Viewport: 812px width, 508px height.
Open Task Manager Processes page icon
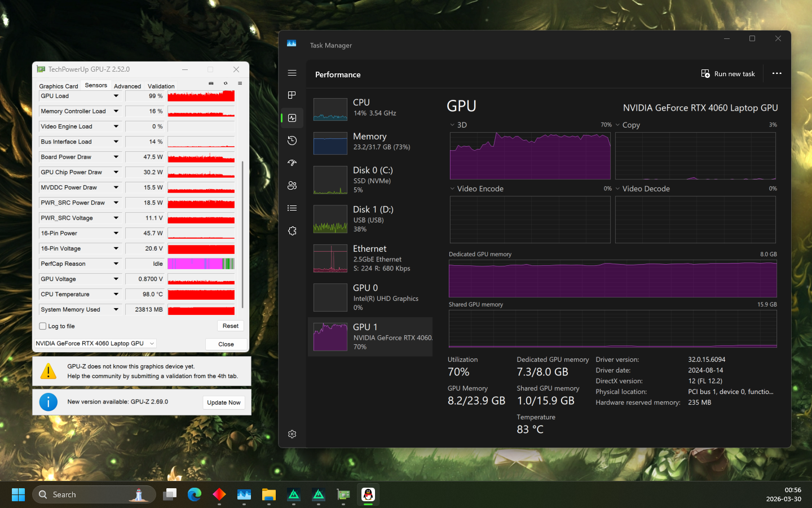pyautogui.click(x=292, y=95)
